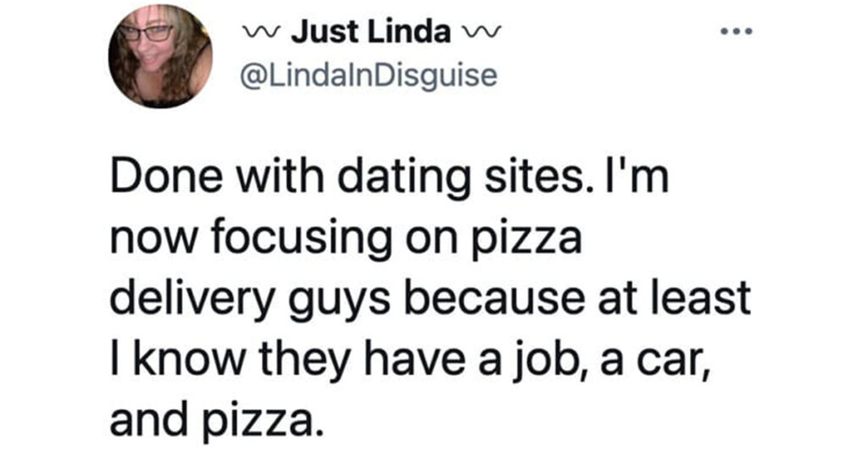
Task: Click the @LindaInDisguise handle
Action: coord(369,76)
